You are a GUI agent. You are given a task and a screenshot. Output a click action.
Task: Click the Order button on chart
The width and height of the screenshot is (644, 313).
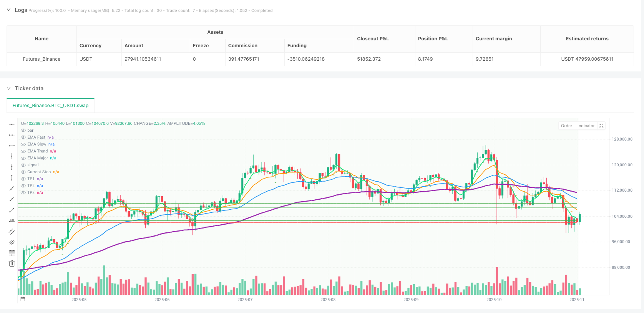(566, 126)
